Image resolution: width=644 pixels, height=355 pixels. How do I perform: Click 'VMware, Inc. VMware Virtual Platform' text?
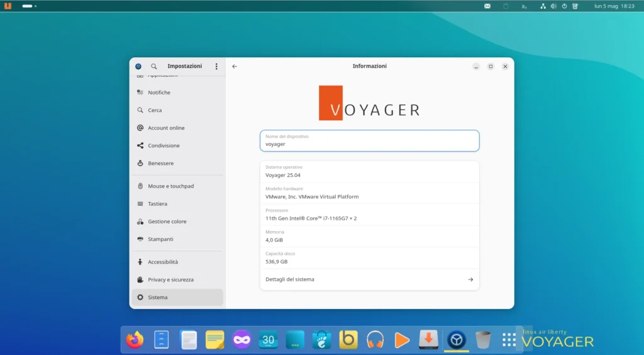pos(312,197)
